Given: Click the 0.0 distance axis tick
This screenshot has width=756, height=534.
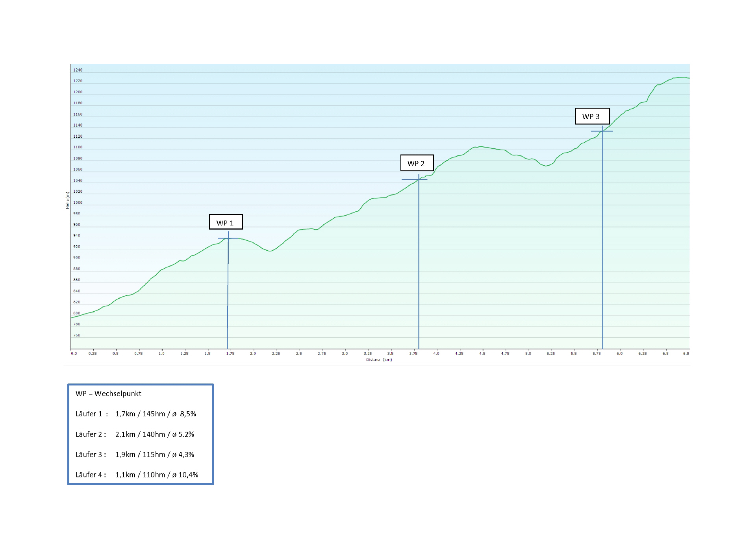Looking at the screenshot, I should pyautogui.click(x=74, y=353).
